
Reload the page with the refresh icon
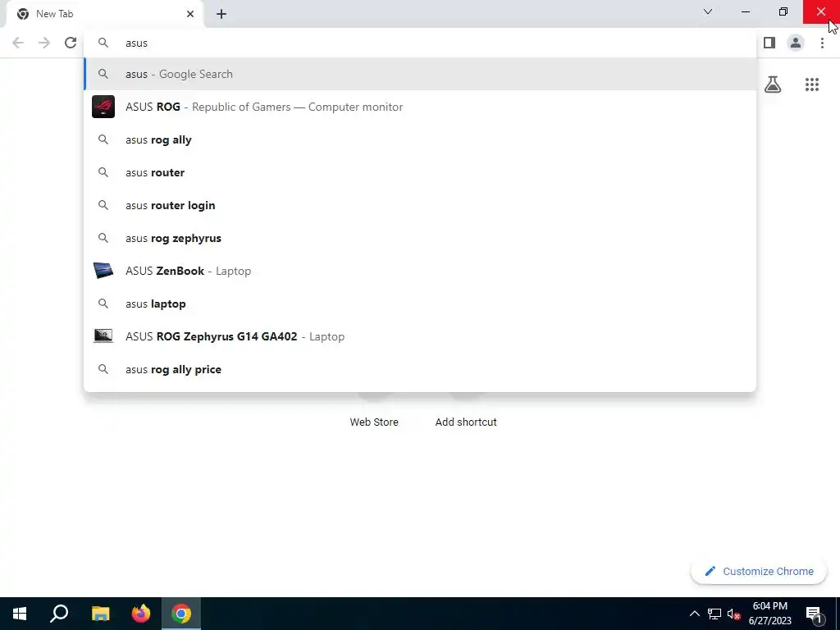coord(71,43)
